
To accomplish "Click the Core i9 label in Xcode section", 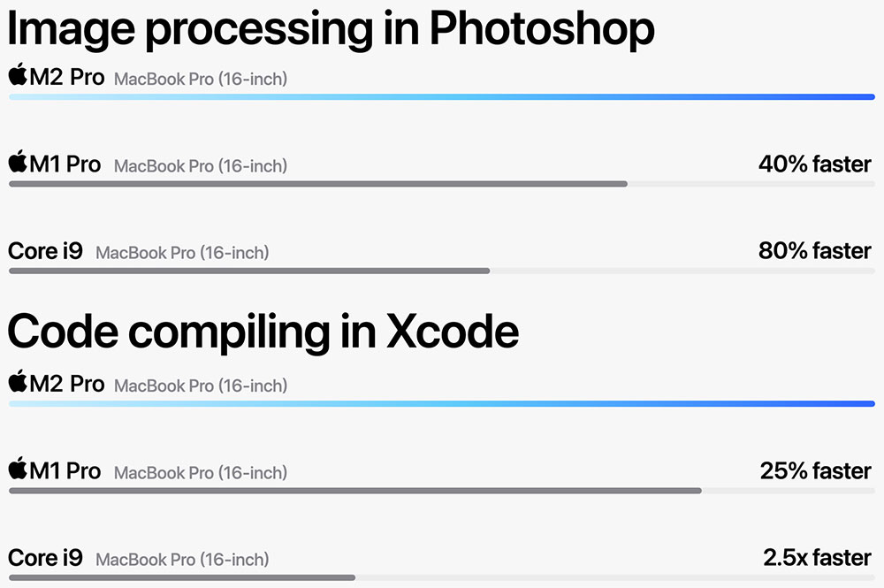I will click(x=45, y=558).
